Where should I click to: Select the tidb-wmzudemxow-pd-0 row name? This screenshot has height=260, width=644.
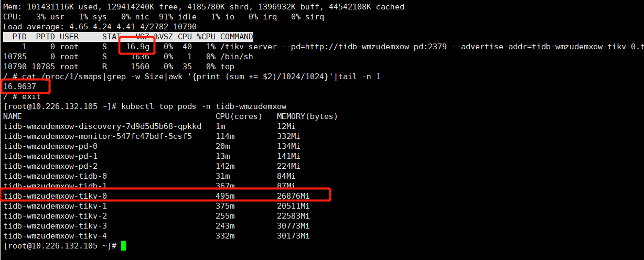[50, 146]
